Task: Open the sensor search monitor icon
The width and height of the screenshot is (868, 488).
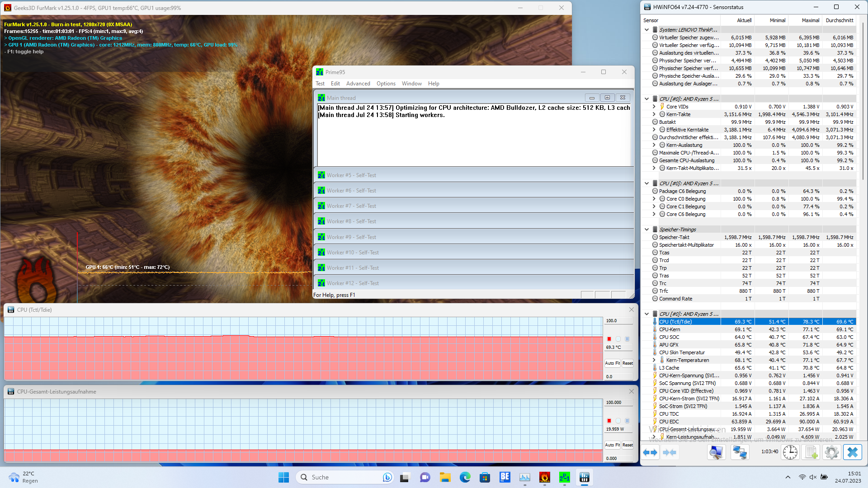Action: pos(717,452)
